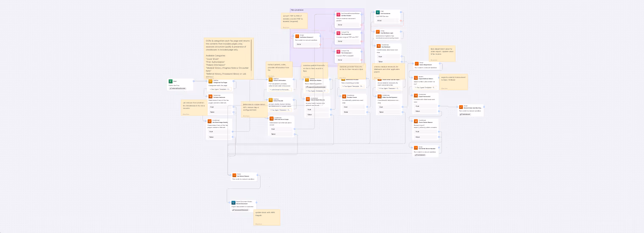Select the sticky note 'convert TIFF to PDF, if needed'
Screen dimensions: 644x233
click(x=294, y=20)
